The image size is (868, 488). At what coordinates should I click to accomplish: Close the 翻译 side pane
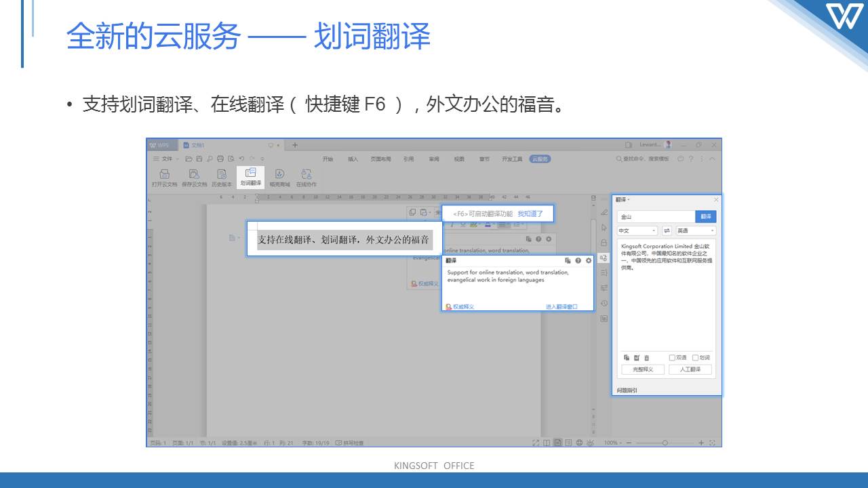716,200
